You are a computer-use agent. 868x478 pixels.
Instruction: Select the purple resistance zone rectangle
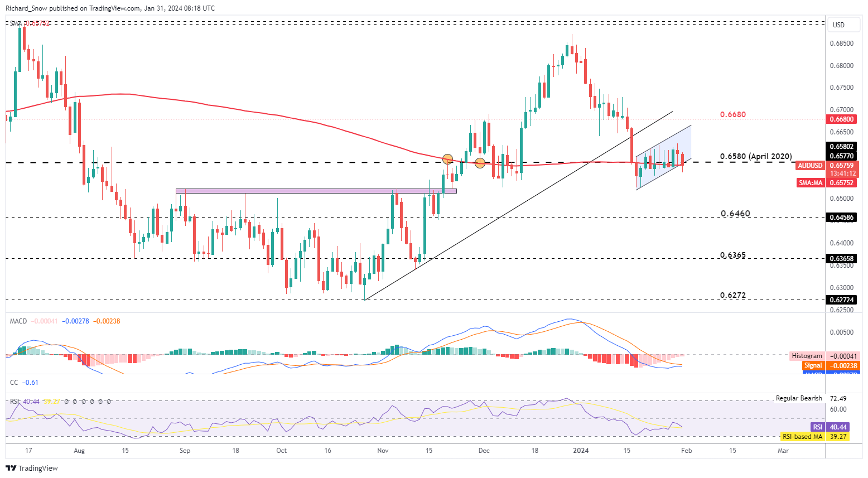pyautogui.click(x=316, y=191)
